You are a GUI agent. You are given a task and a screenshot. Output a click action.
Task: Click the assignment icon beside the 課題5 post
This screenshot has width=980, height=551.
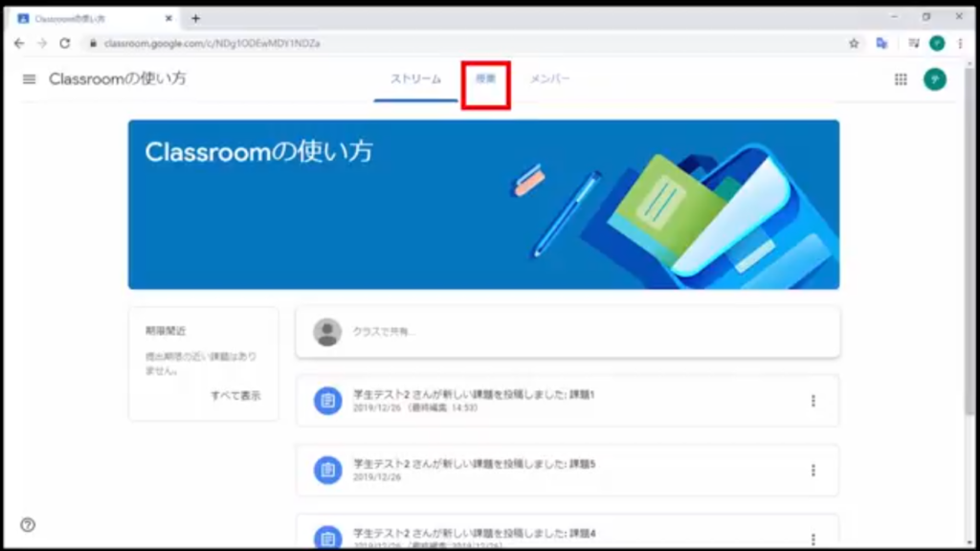click(x=327, y=471)
